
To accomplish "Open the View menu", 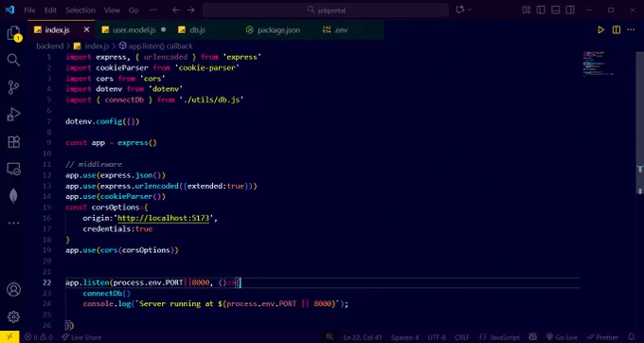I will point(112,10).
